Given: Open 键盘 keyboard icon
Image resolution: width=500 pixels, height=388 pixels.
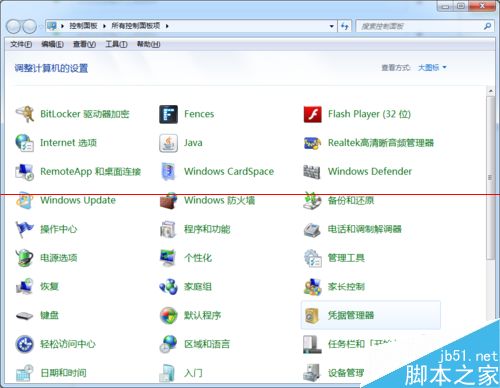Looking at the screenshot, I should (25, 315).
